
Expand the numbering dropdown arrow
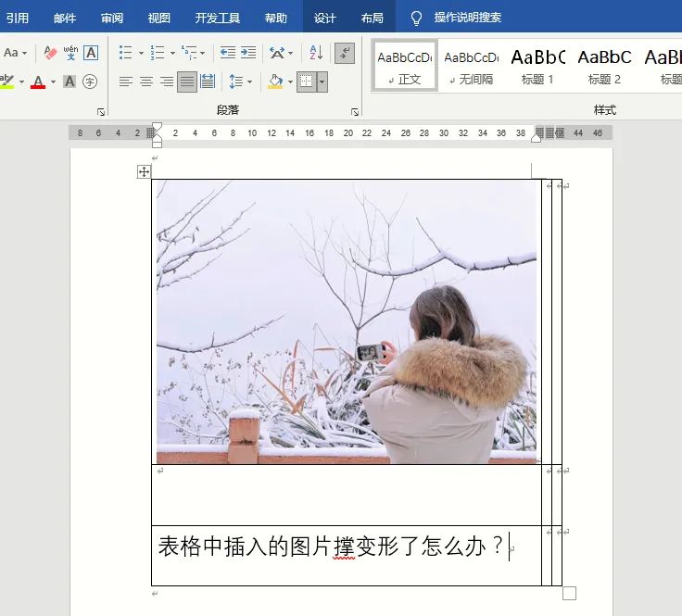click(172, 54)
